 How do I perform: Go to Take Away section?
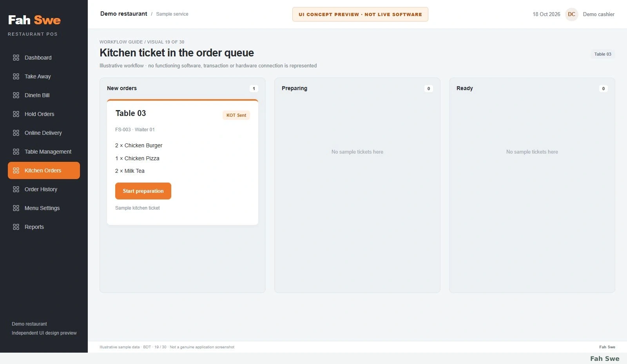point(44,76)
